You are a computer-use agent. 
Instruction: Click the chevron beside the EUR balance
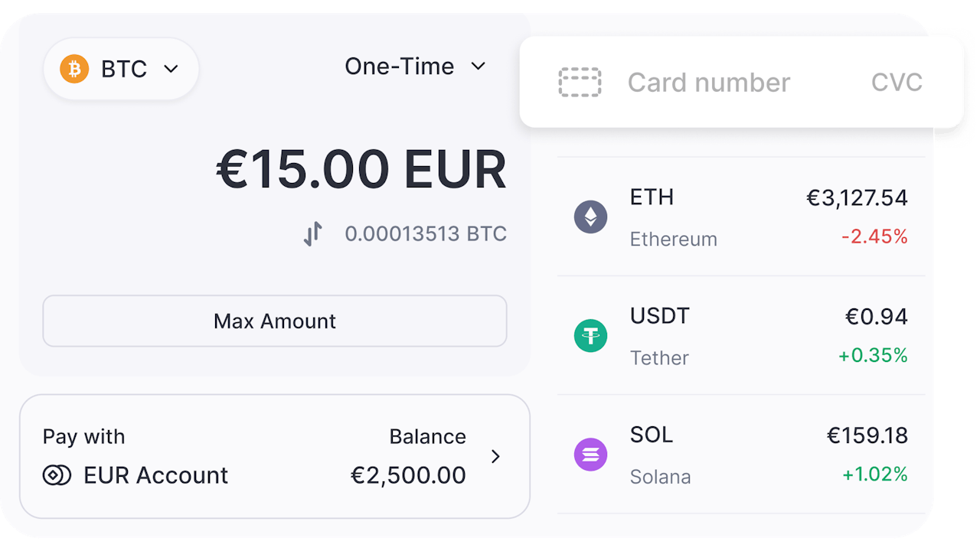point(495,456)
